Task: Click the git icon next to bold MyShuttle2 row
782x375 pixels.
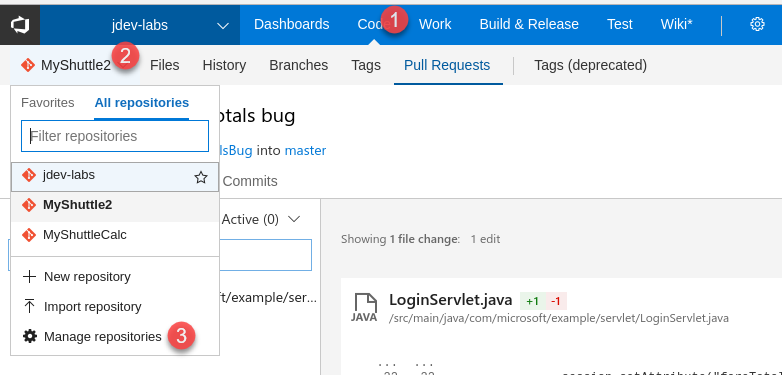Action: click(x=29, y=205)
